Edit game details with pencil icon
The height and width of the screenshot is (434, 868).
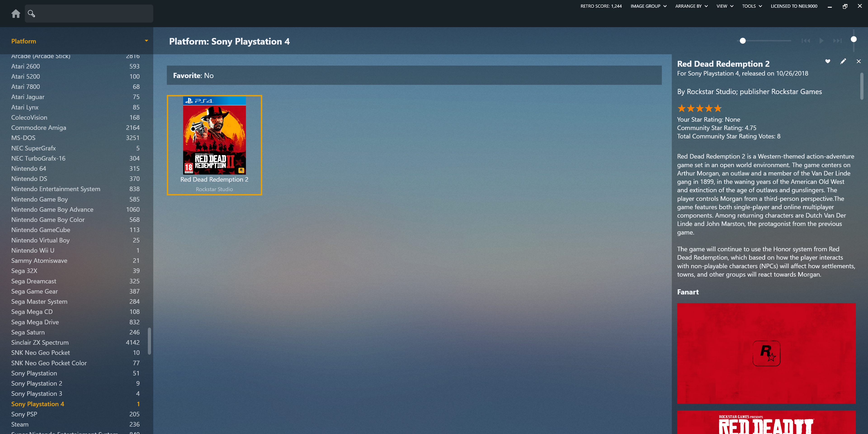click(x=843, y=61)
